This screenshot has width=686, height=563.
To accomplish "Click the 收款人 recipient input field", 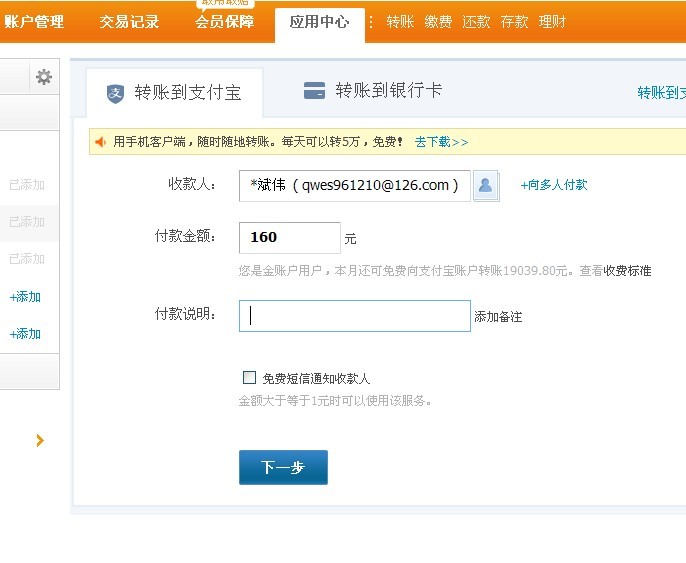I will pyautogui.click(x=355, y=185).
